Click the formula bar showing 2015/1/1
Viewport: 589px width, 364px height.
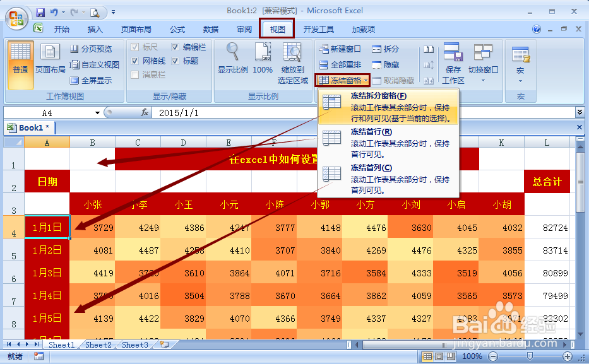point(362,112)
